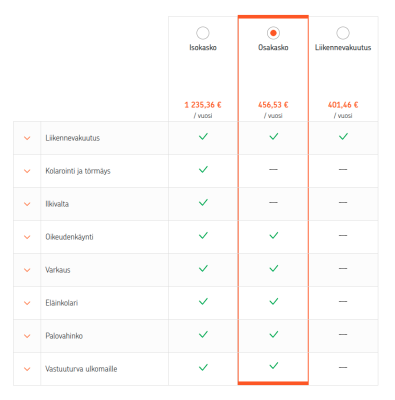Click Isokasko checkmark in Kolarointi row

coord(203,169)
